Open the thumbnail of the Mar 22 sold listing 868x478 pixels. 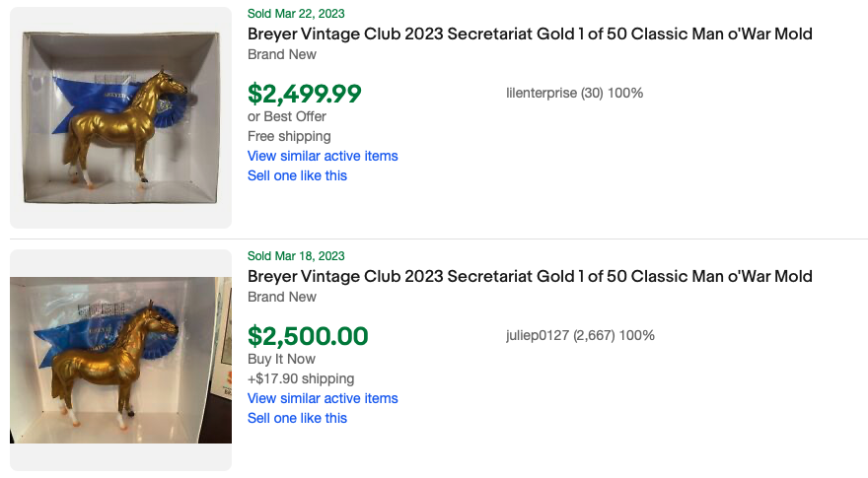[120, 117]
